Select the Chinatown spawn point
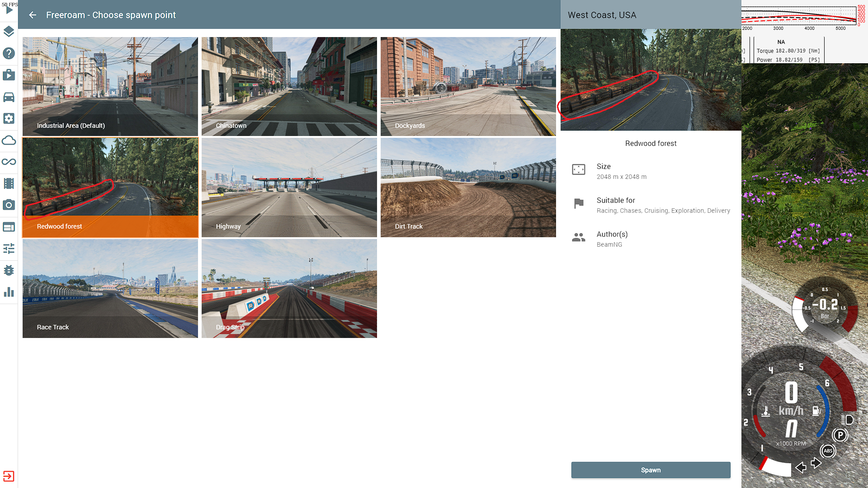 click(289, 87)
